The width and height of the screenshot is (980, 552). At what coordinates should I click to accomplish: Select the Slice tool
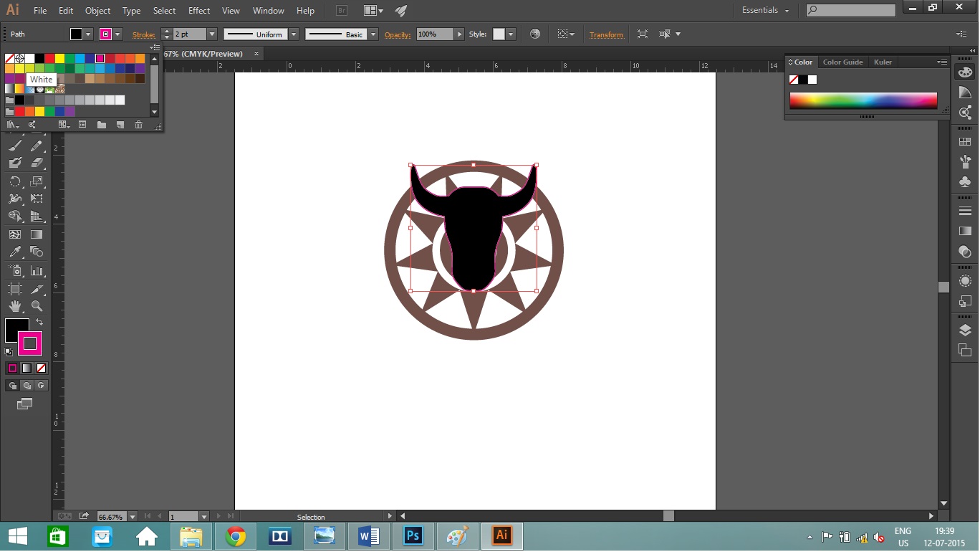37,289
